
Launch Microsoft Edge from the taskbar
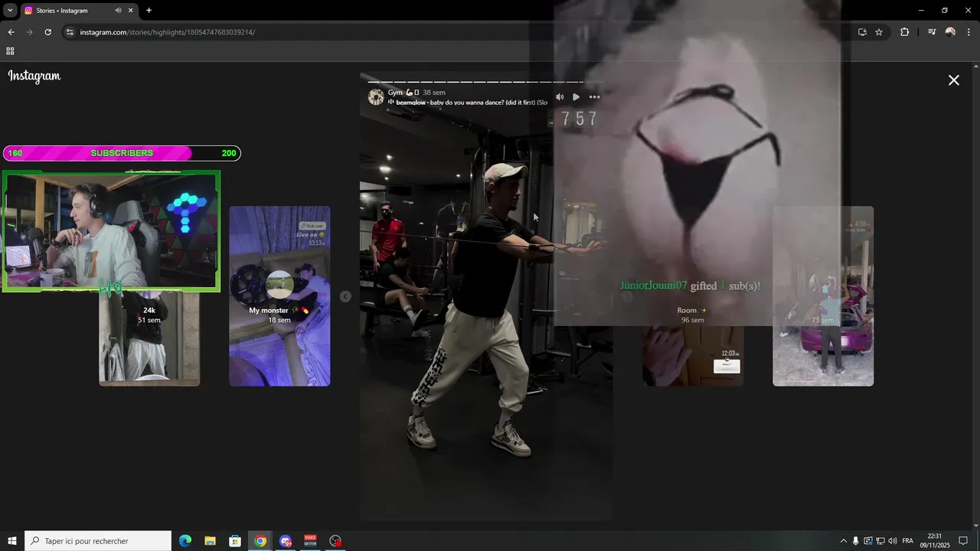tap(185, 541)
